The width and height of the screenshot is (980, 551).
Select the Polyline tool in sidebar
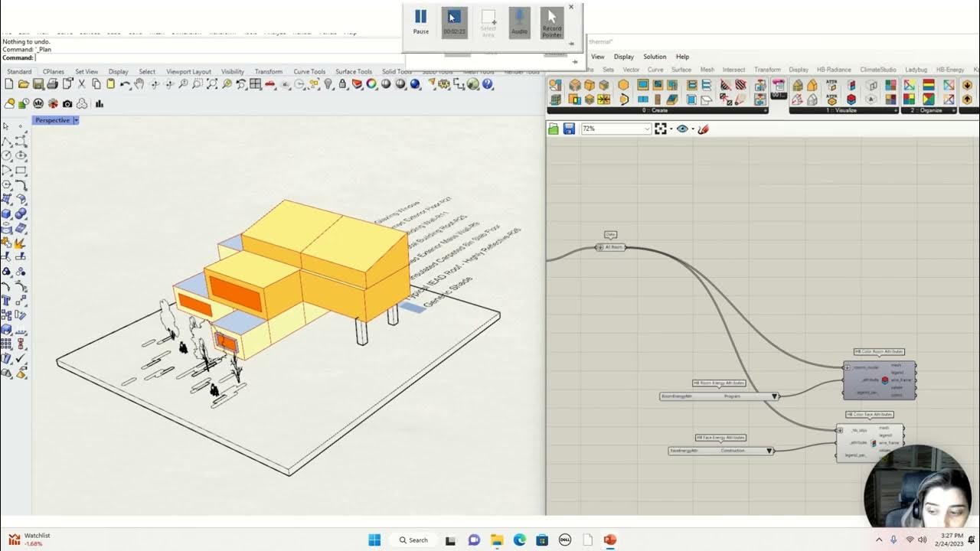pyautogui.click(x=5, y=141)
